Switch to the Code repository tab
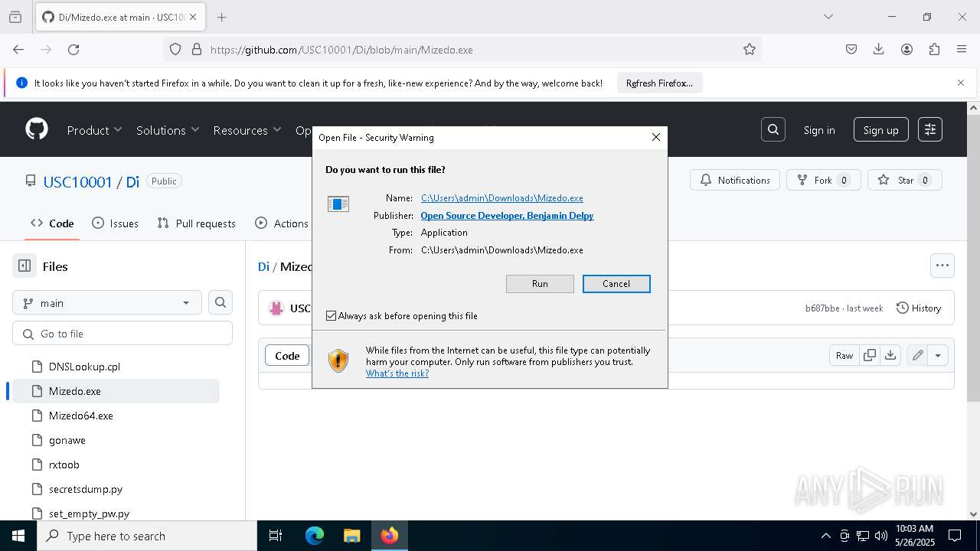This screenshot has width=980, height=551. point(52,223)
